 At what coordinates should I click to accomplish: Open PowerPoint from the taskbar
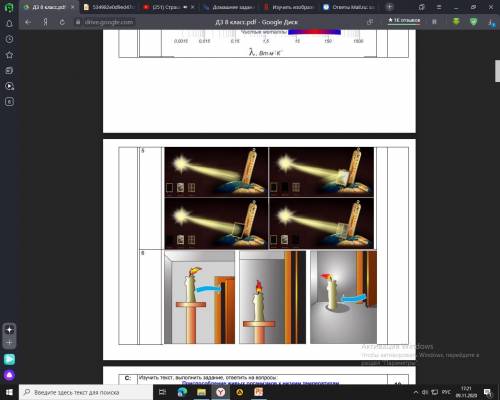pyautogui.click(x=259, y=392)
